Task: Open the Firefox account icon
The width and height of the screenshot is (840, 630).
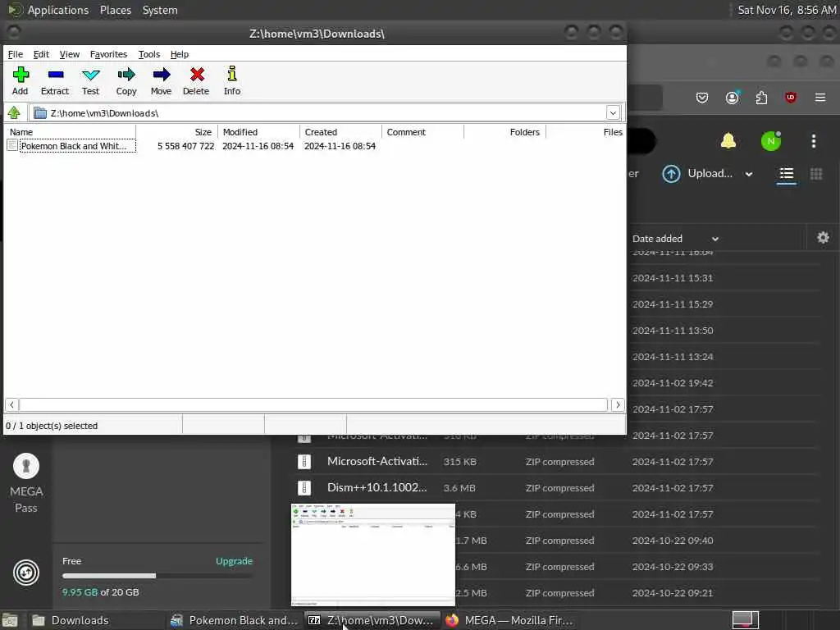Action: point(733,98)
